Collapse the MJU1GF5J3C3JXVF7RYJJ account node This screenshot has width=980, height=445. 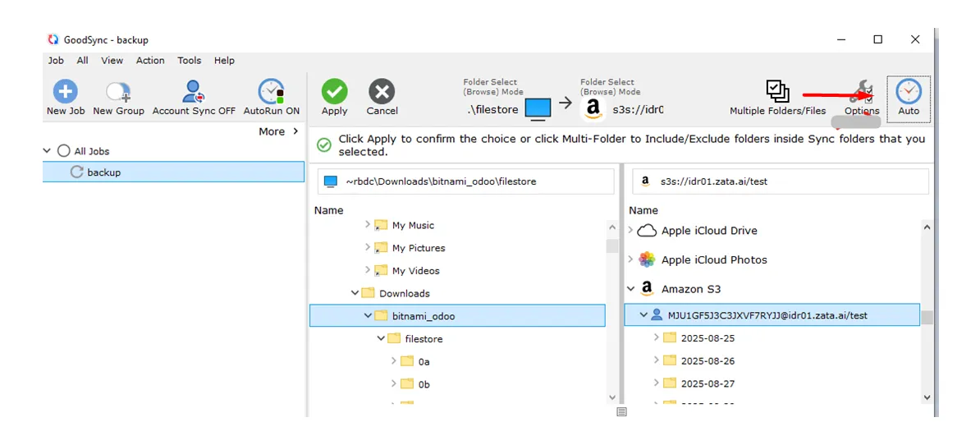click(x=643, y=315)
